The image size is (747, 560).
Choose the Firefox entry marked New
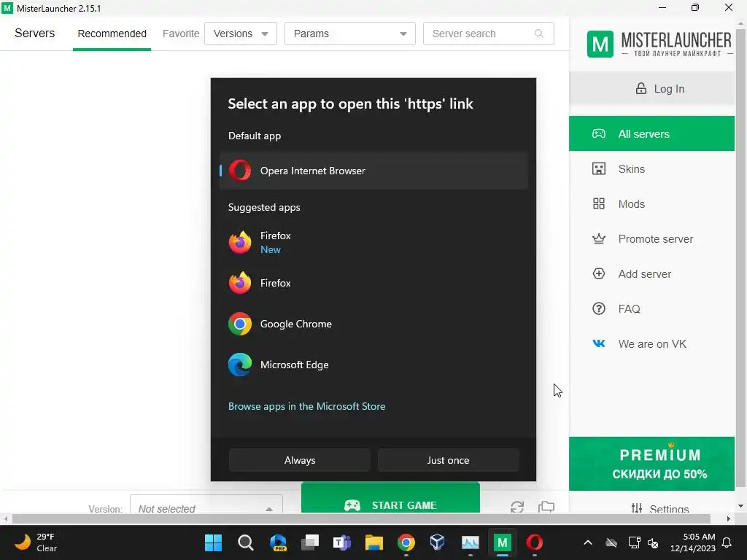coord(373,242)
